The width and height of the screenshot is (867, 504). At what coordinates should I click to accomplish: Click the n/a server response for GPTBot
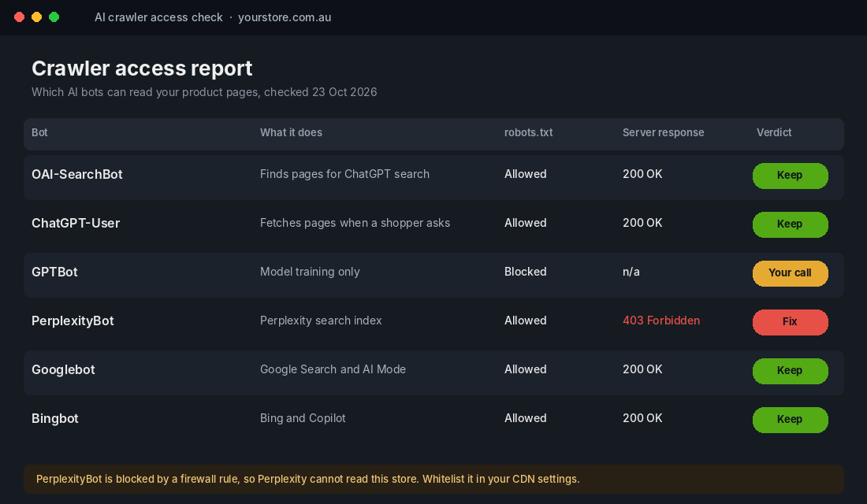[x=631, y=272]
